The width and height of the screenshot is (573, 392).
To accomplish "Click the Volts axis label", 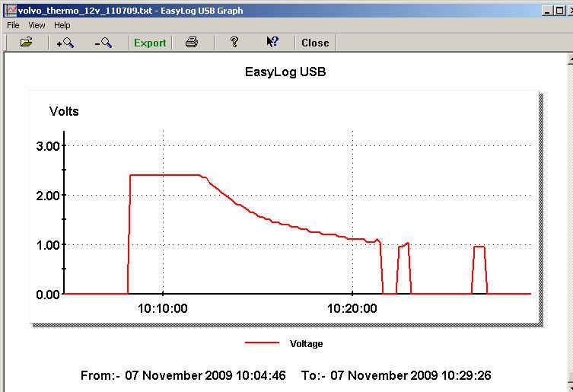I will tap(64, 112).
